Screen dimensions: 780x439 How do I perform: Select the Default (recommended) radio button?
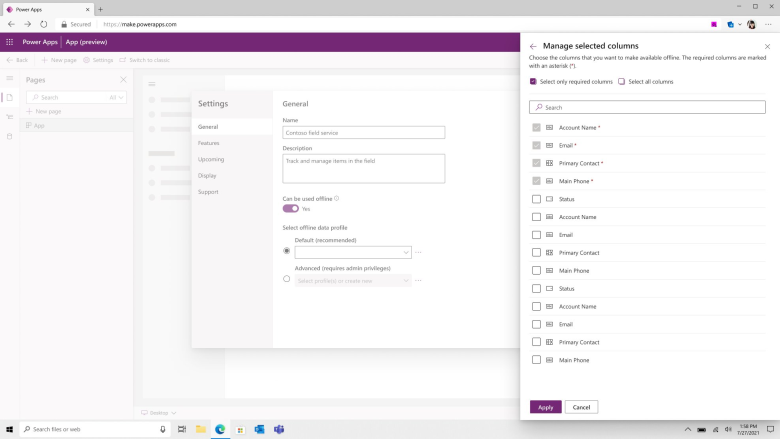(x=287, y=251)
